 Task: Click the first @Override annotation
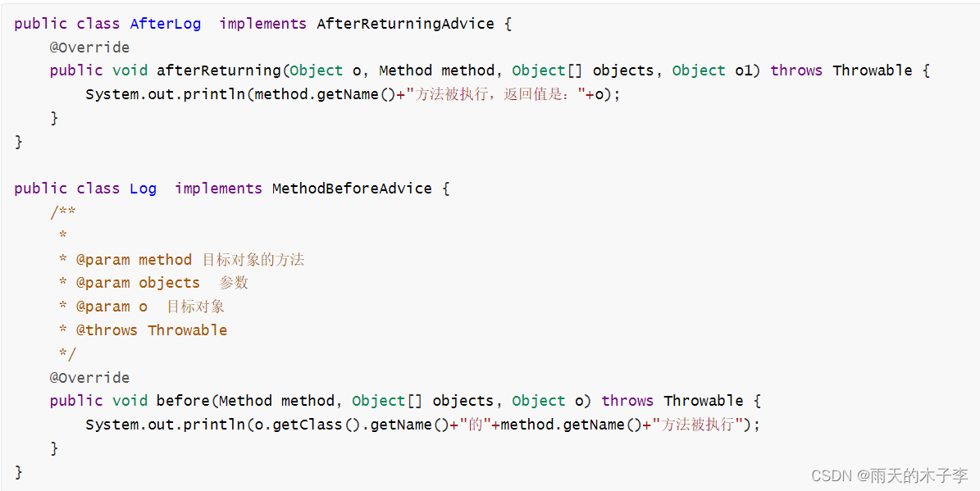tap(90, 48)
